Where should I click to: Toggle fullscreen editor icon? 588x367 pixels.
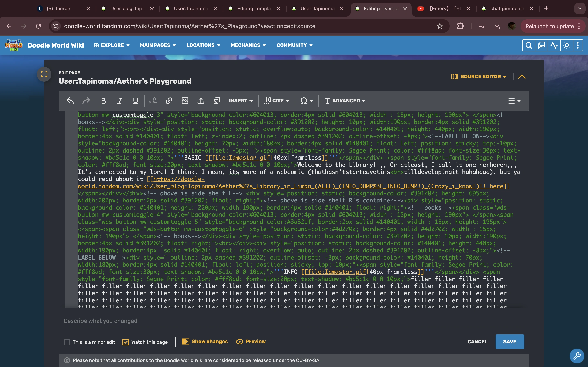(44, 74)
